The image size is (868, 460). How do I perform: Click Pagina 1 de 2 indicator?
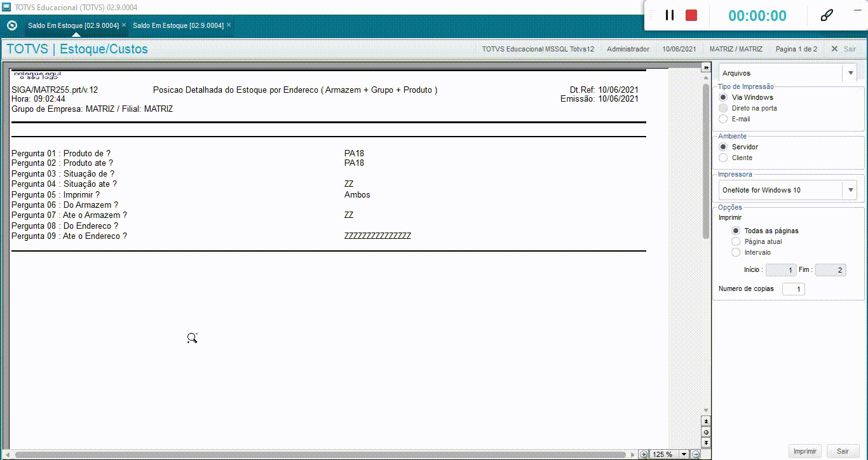pyautogui.click(x=796, y=49)
